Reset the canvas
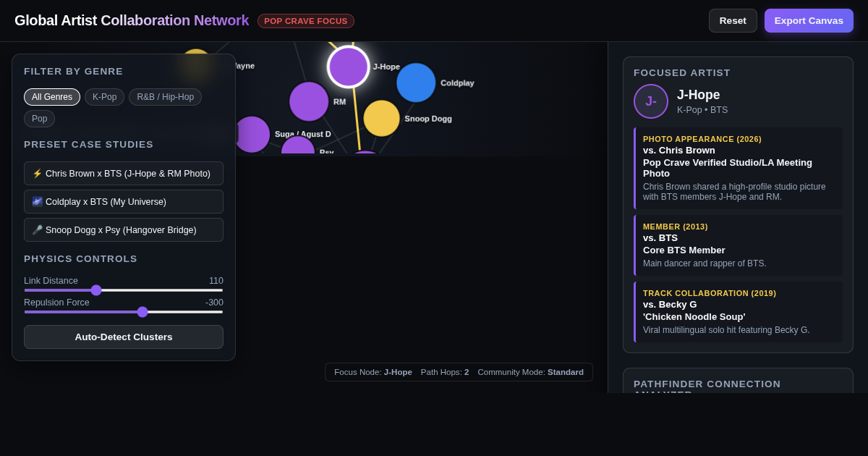This screenshot has height=456, width=868. (733, 20)
